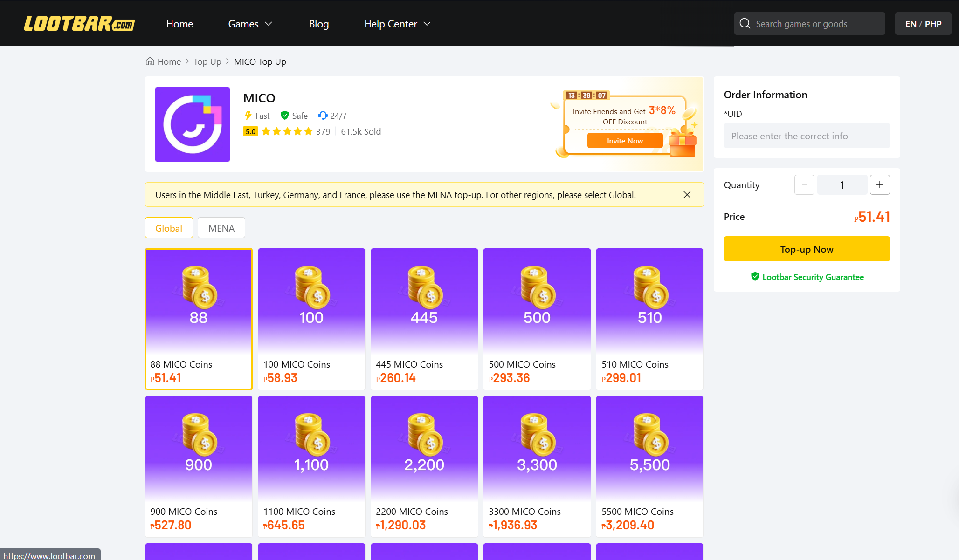Screen dimensions: 959x560
Task: Click Top Up breadcrumb link
Action: pyautogui.click(x=207, y=61)
